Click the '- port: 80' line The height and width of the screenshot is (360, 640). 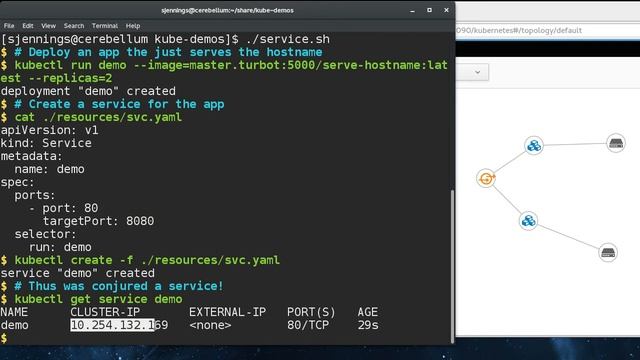pyautogui.click(x=63, y=208)
